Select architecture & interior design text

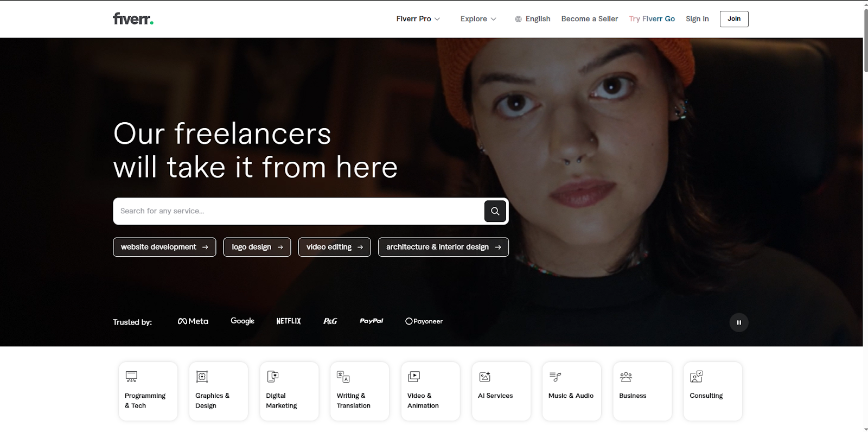pos(437,247)
